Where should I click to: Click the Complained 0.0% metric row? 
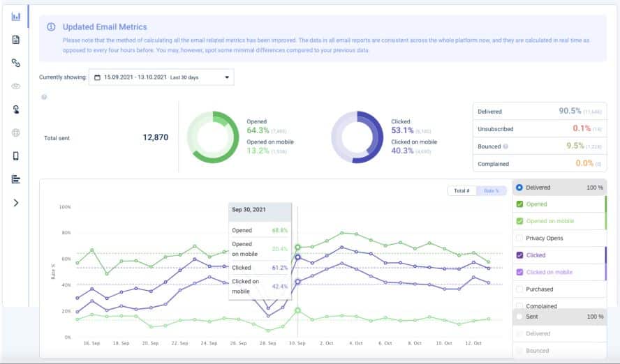540,163
